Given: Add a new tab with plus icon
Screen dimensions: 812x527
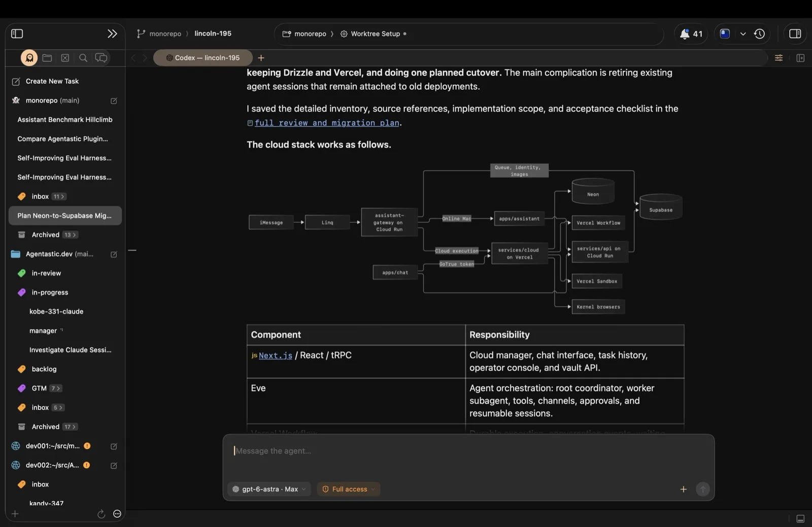Looking at the screenshot, I should 261,58.
